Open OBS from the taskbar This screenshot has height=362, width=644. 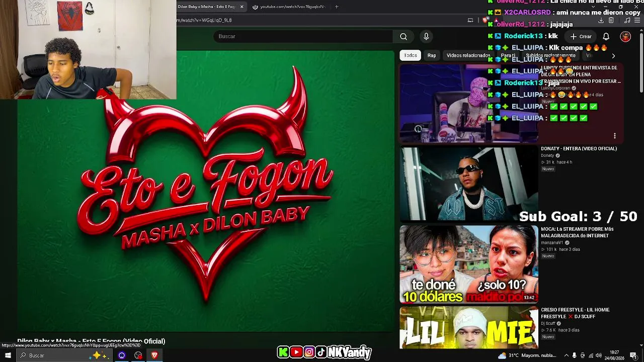pos(138,355)
